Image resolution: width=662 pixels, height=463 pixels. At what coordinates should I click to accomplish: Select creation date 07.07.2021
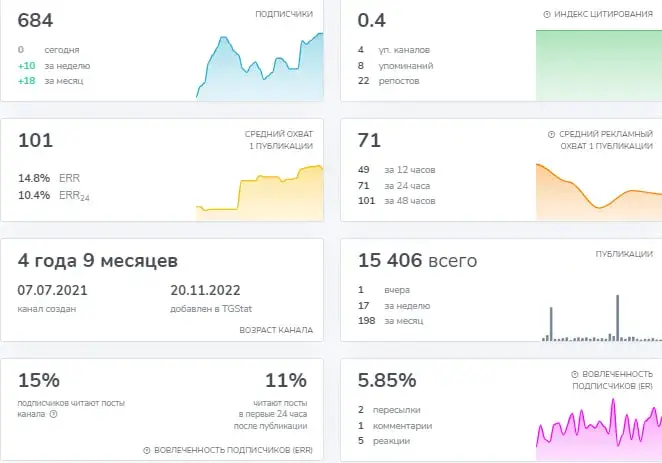pos(52,290)
